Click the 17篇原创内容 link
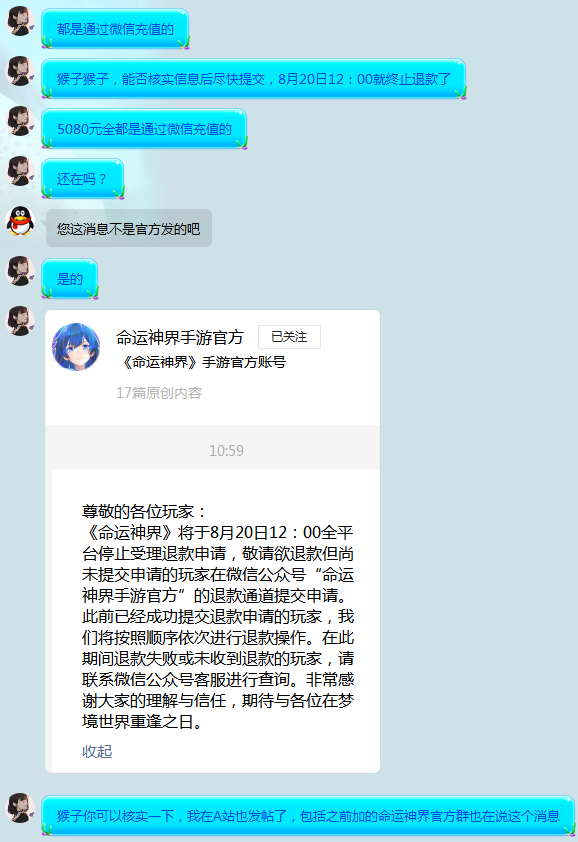This screenshot has width=578, height=842. point(159,393)
